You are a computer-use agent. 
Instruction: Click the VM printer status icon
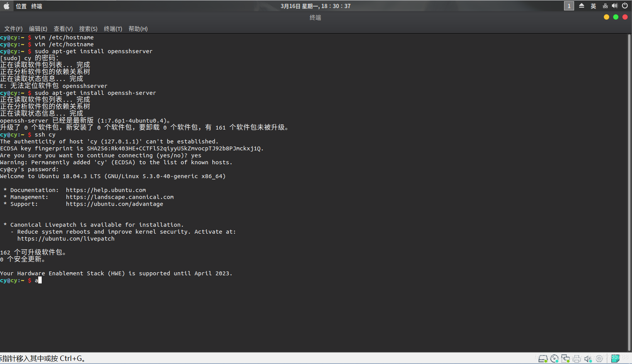click(x=577, y=359)
